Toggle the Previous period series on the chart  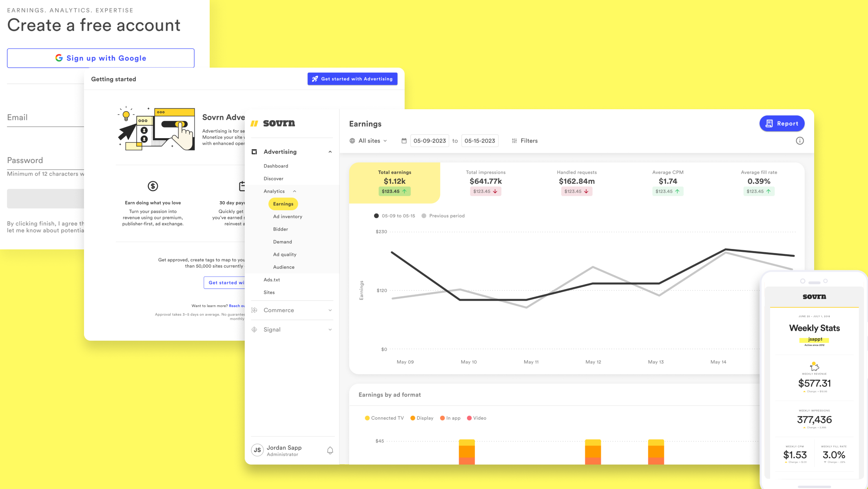click(x=443, y=216)
